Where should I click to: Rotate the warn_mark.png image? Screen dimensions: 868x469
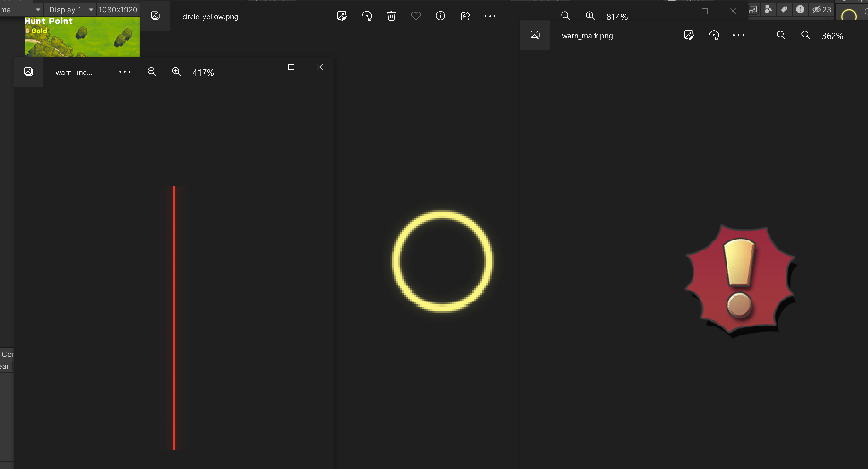[x=714, y=35]
